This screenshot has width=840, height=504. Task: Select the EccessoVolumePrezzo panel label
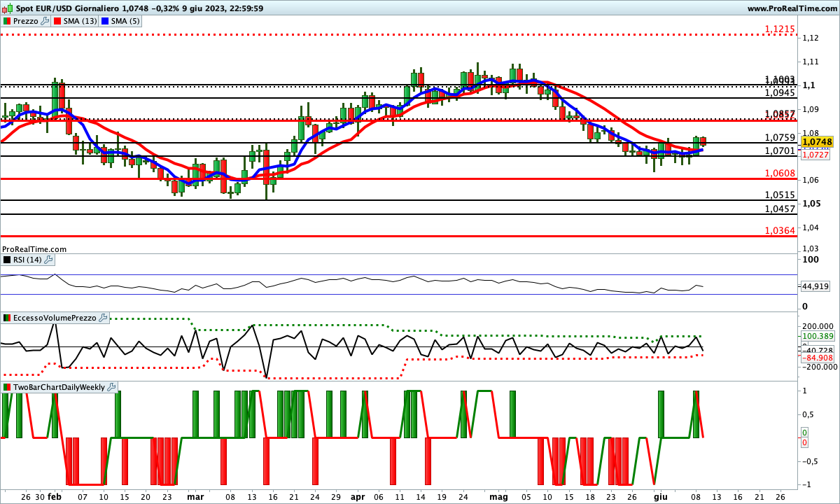click(55, 318)
